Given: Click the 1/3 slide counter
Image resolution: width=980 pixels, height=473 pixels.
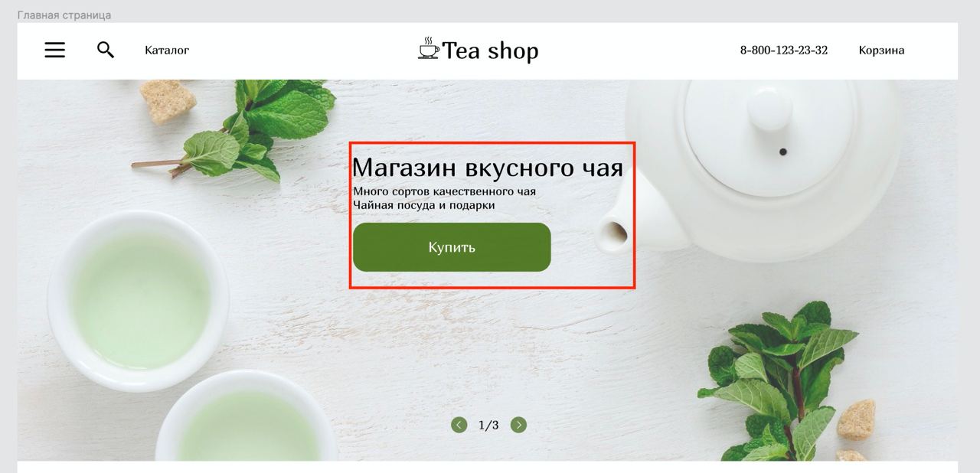Looking at the screenshot, I should click(488, 425).
